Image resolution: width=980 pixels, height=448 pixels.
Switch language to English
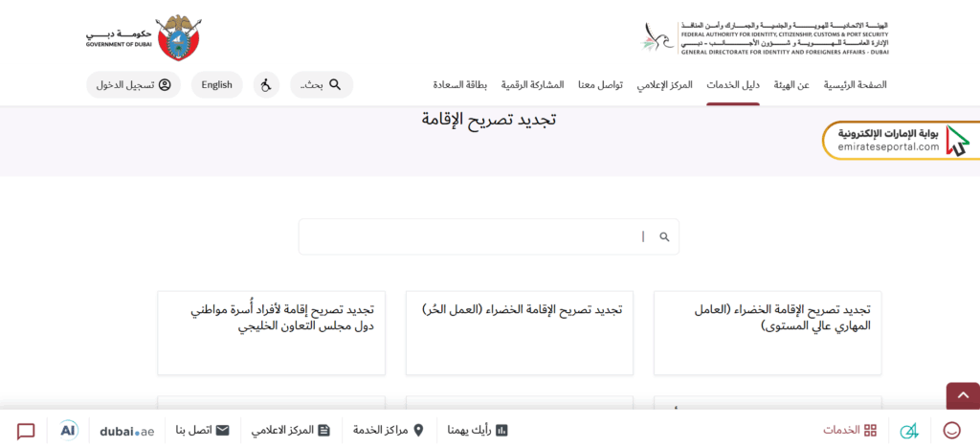(x=217, y=84)
